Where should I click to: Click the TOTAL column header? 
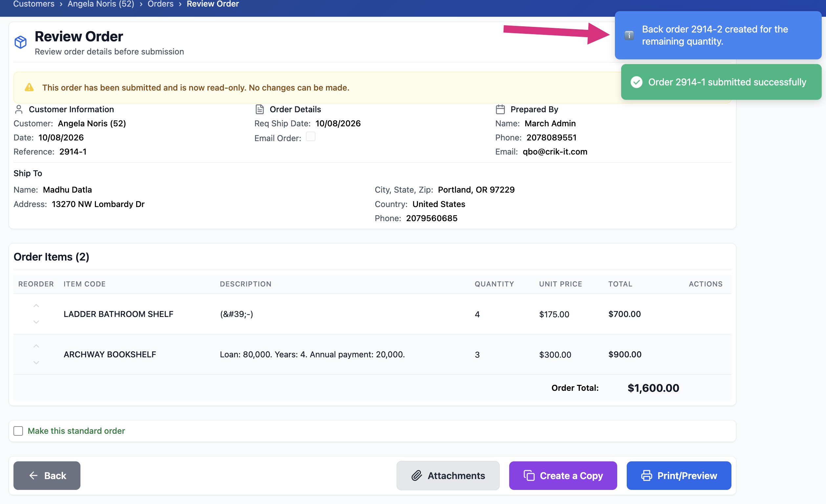(x=620, y=284)
